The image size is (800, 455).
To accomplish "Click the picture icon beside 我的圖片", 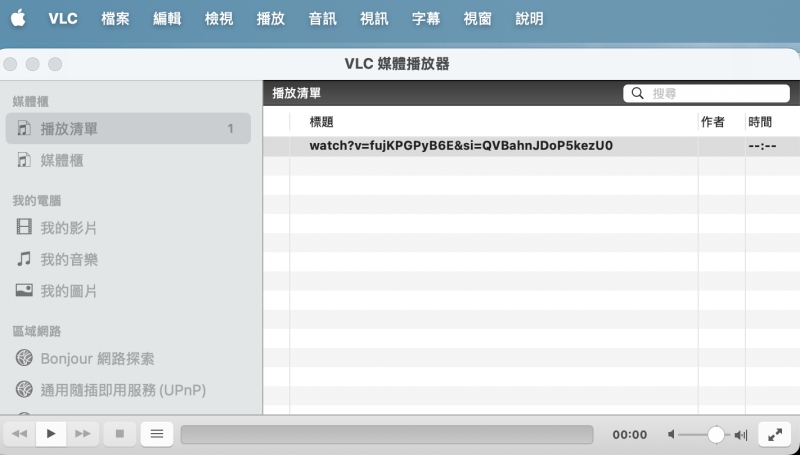I will [24, 290].
